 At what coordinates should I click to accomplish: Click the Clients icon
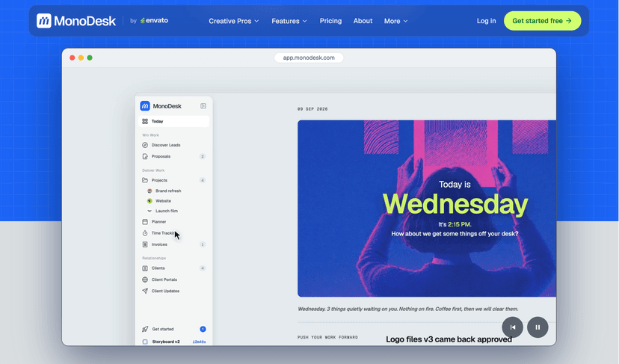click(145, 268)
